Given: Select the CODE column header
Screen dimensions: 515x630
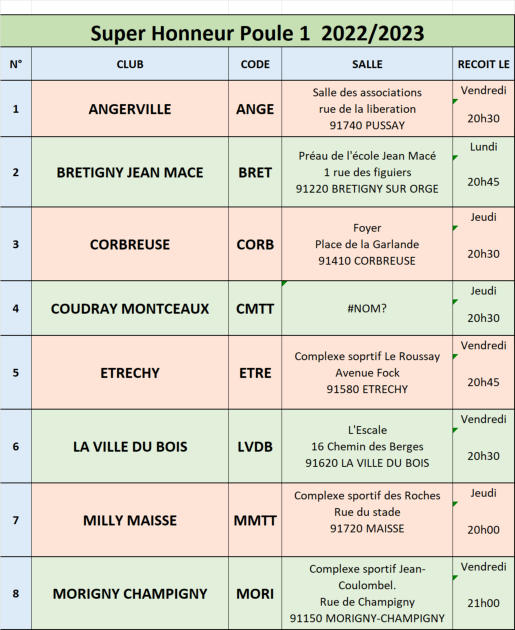Looking at the screenshot, I should (x=255, y=64).
